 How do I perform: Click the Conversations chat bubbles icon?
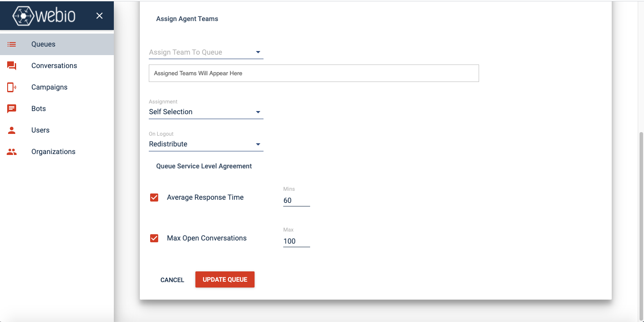click(x=12, y=66)
